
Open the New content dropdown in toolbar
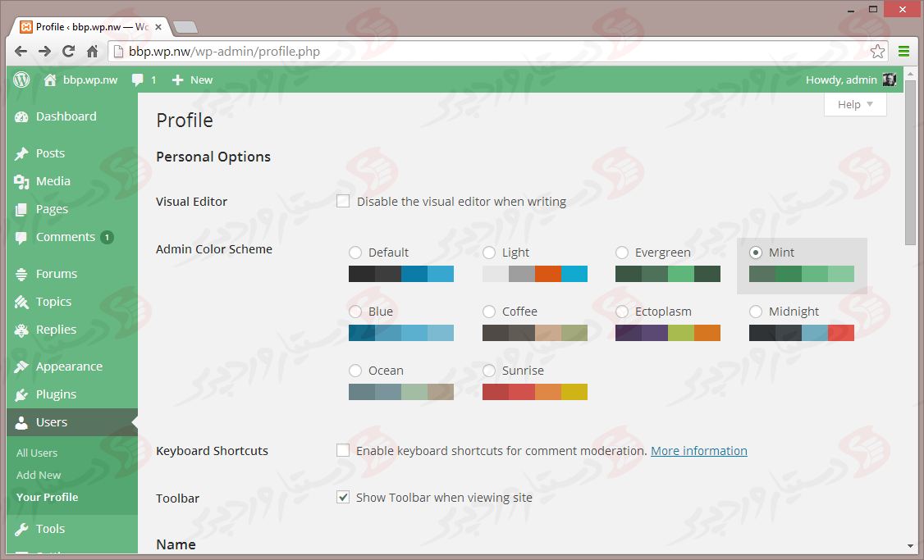coord(193,80)
